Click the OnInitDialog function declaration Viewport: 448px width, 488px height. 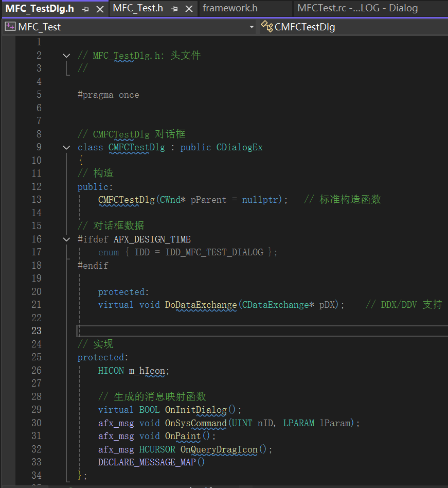point(195,410)
